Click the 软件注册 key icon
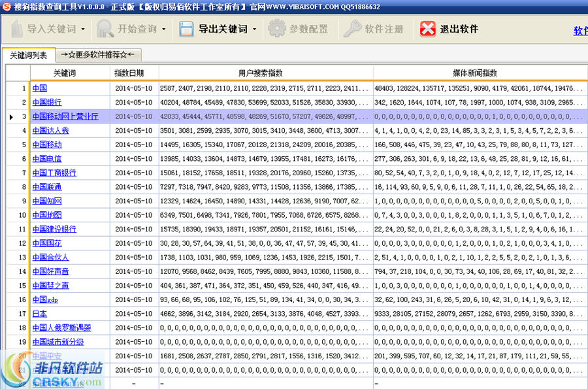The image size is (588, 389). (352, 29)
